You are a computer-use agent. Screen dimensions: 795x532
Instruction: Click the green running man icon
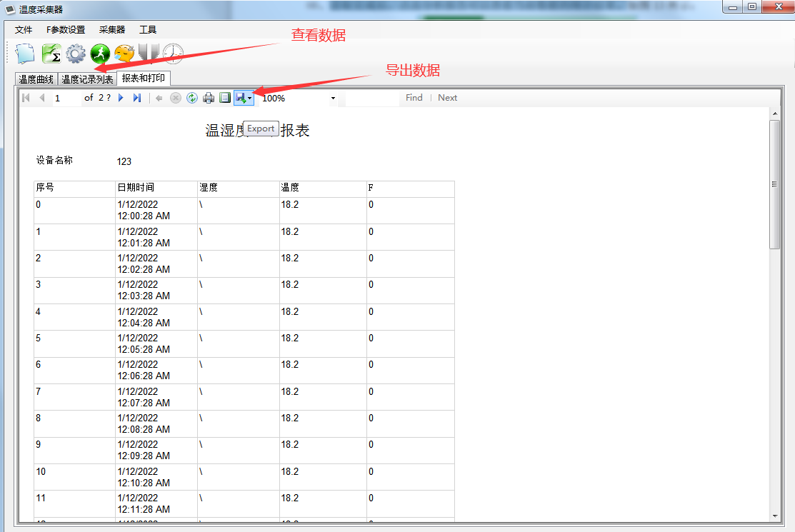click(x=100, y=54)
